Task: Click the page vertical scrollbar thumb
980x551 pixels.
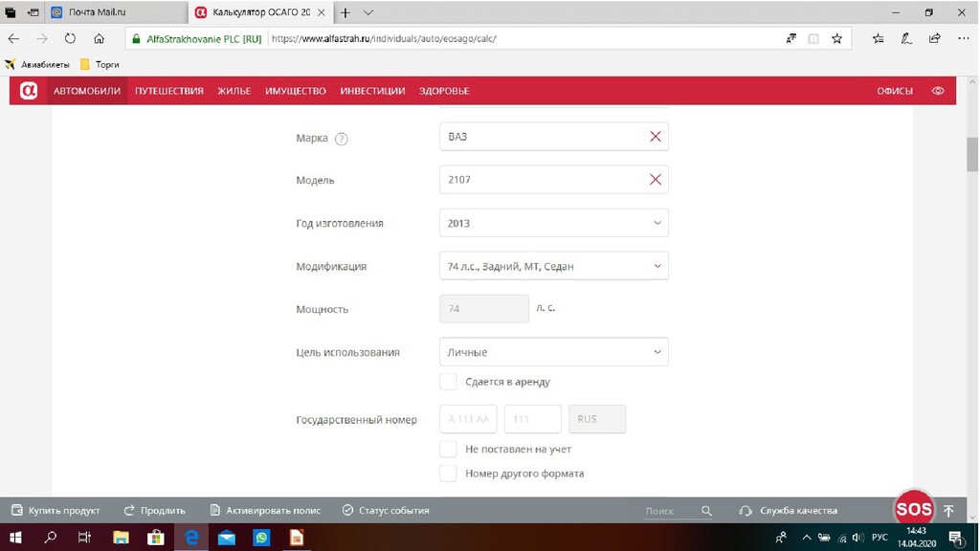Action: pyautogui.click(x=972, y=154)
